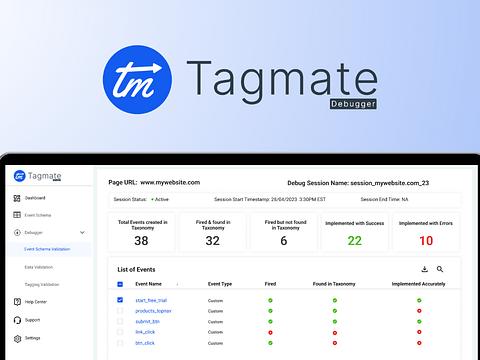Screen dimensions: 480x360
Task: Click the small Tagmate logo in sidebar
Action: (20, 176)
